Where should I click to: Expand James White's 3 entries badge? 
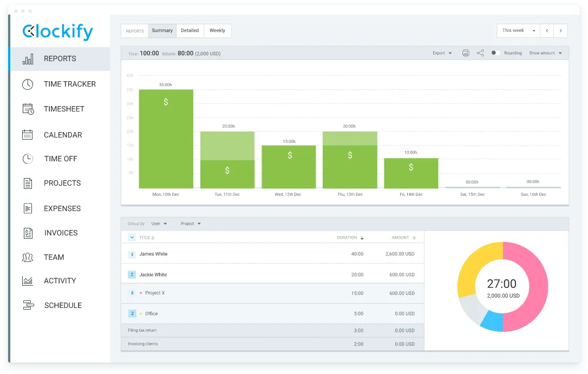tap(132, 254)
